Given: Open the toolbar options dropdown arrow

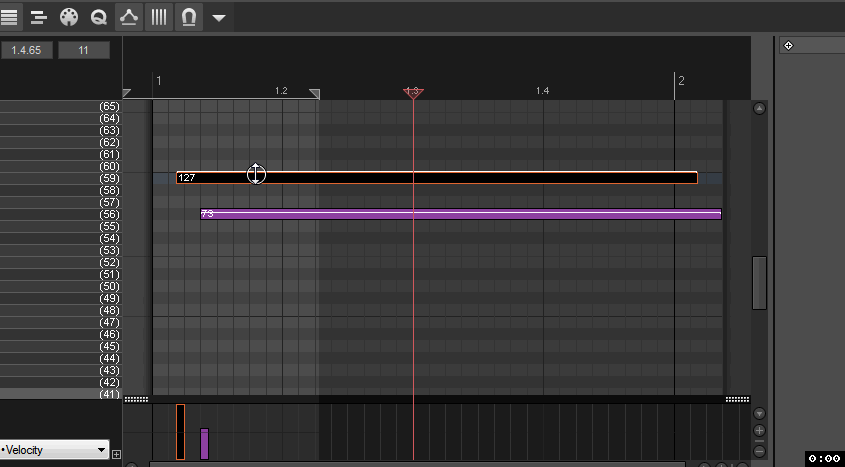Looking at the screenshot, I should click(218, 18).
